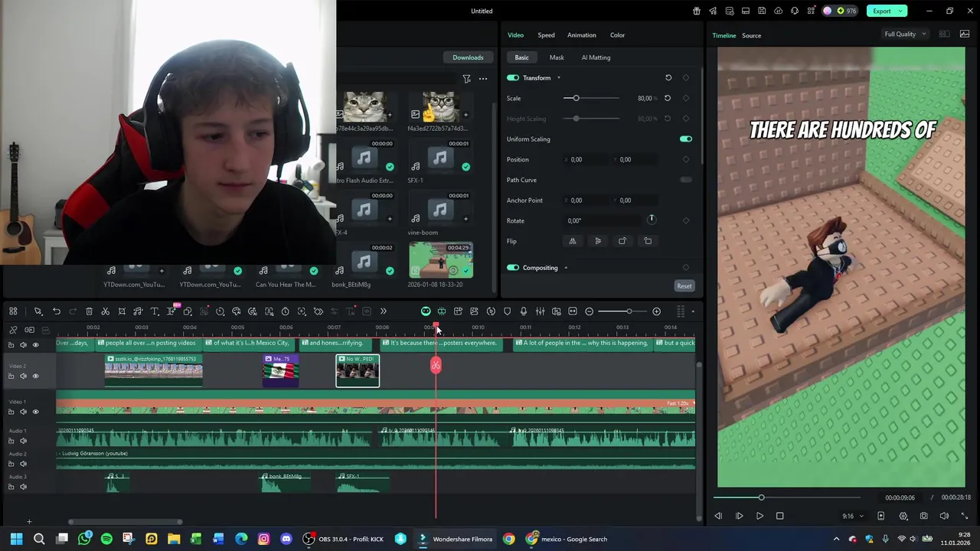Reset the Scale value with its reset icon

point(668,98)
